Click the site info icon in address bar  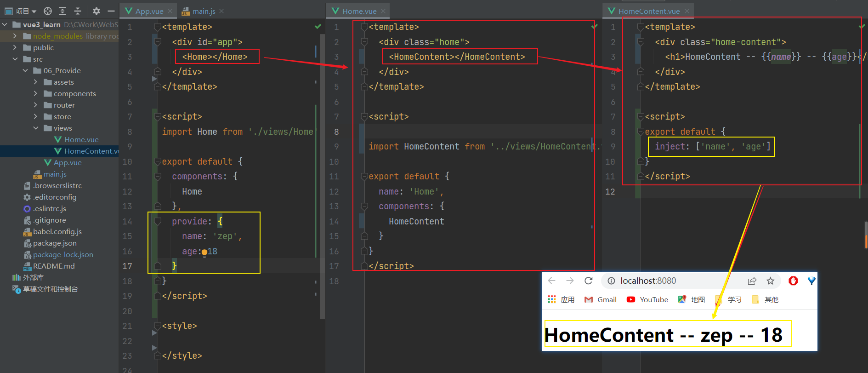click(611, 281)
